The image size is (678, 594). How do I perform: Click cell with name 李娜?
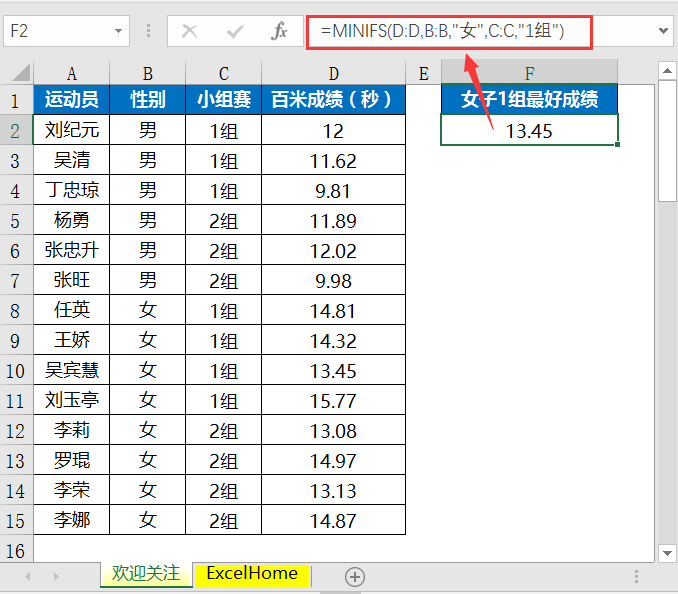click(x=72, y=520)
